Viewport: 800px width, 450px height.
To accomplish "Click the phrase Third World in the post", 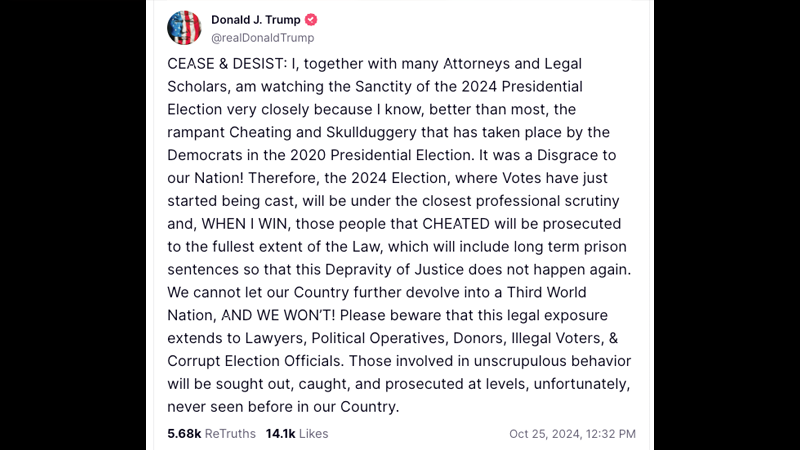I will 546,292.
